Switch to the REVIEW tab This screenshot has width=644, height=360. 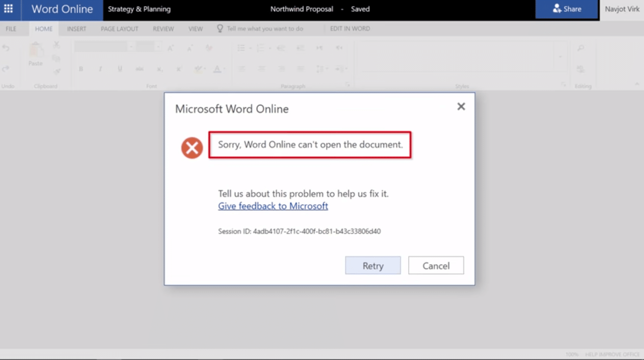coord(163,29)
